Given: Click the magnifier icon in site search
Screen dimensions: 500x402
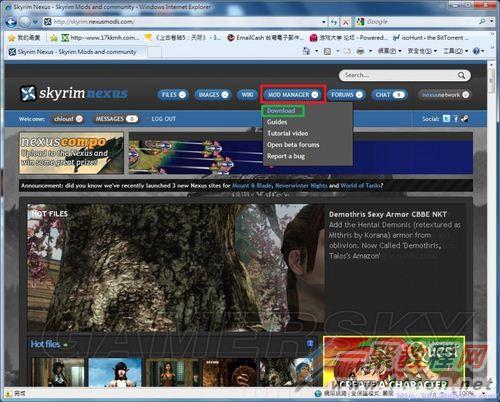Looking at the screenshot, I should point(461,75).
